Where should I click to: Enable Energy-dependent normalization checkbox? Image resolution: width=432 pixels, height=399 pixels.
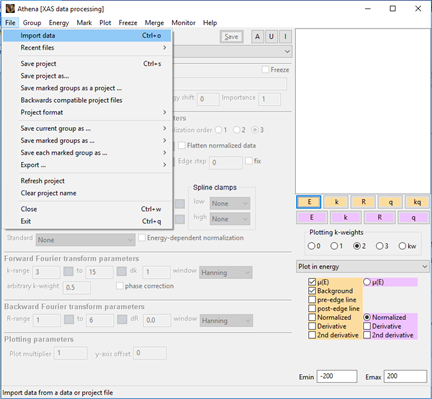[x=142, y=238]
